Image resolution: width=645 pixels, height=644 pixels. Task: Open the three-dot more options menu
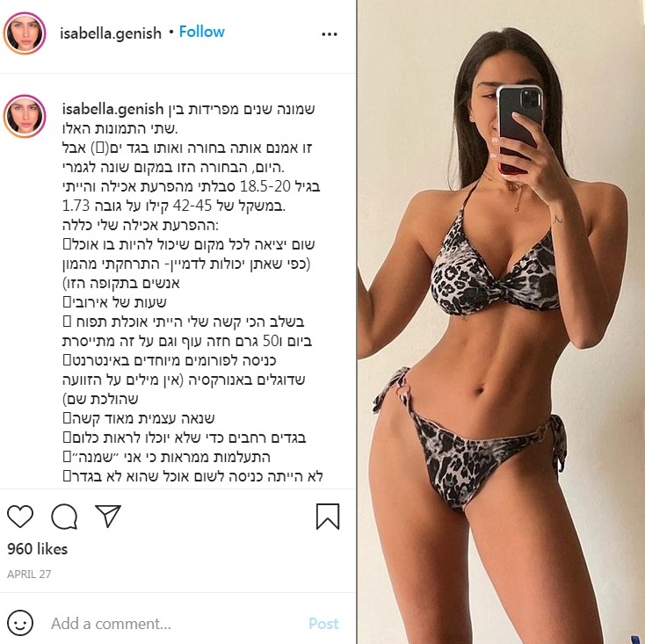coord(329,34)
